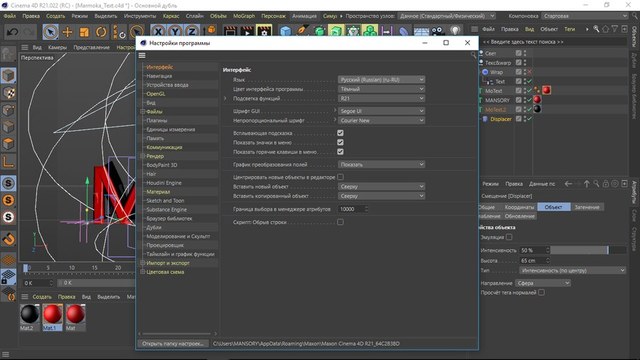The height and width of the screenshot is (360, 640).
Task: Enable Polygons mode in the left sidebar
Action: click(x=9, y=144)
